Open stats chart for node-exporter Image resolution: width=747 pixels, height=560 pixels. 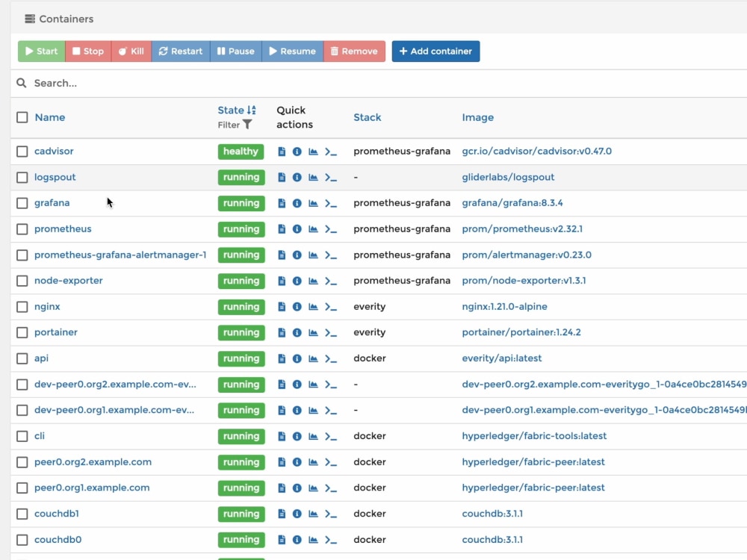tap(313, 281)
